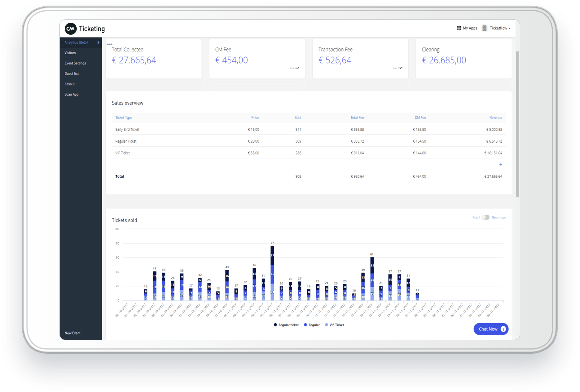The height and width of the screenshot is (392, 580).
Task: Open the three-dot menu on Total Collected card
Action: tap(109, 44)
